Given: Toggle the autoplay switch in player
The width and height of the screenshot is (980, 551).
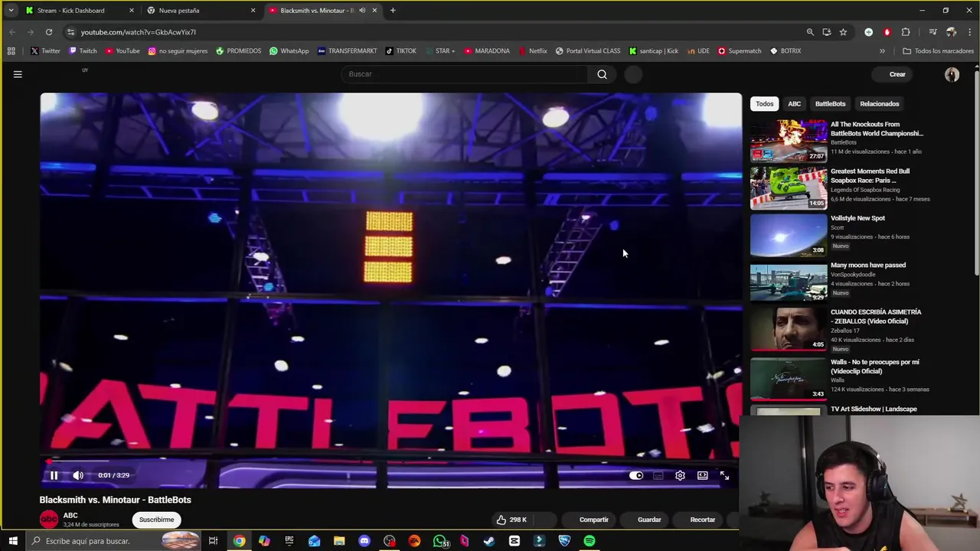Looking at the screenshot, I should [x=636, y=475].
